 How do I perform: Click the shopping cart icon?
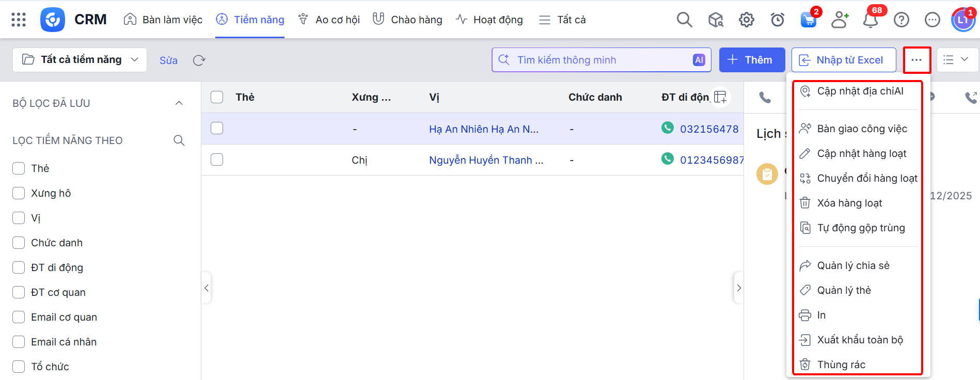click(x=808, y=20)
